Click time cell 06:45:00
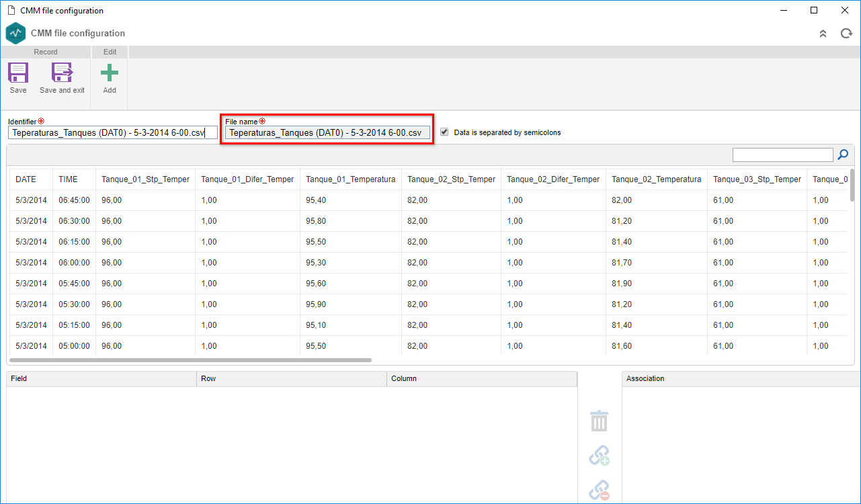 74,200
